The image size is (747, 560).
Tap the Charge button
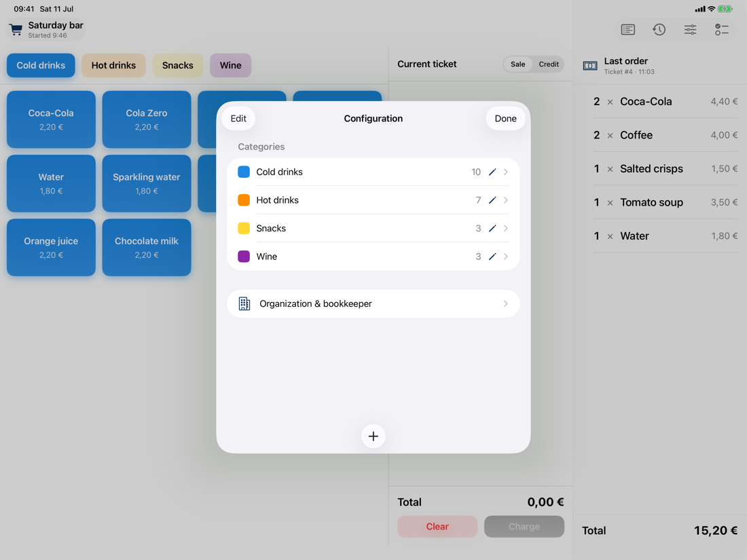(524, 527)
